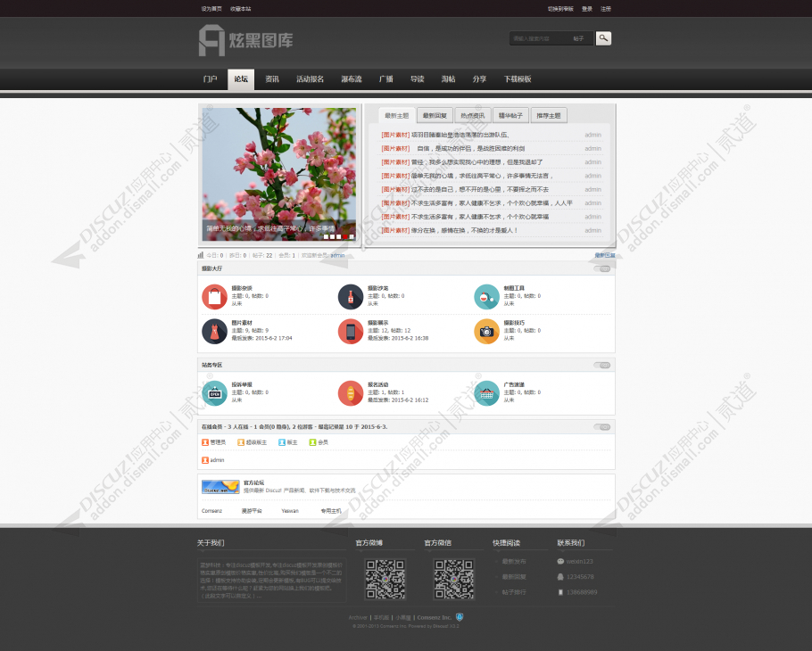Click the 超级版主 group icon

pos(241,442)
